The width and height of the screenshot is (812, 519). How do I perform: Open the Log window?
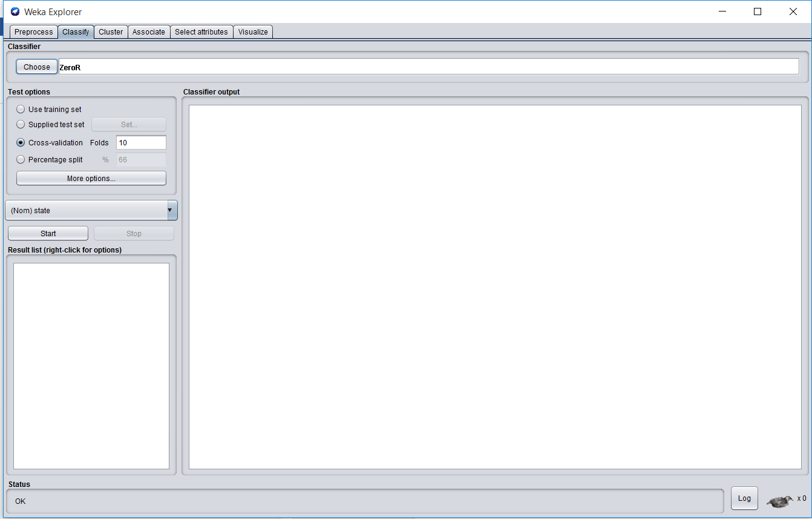coord(744,498)
